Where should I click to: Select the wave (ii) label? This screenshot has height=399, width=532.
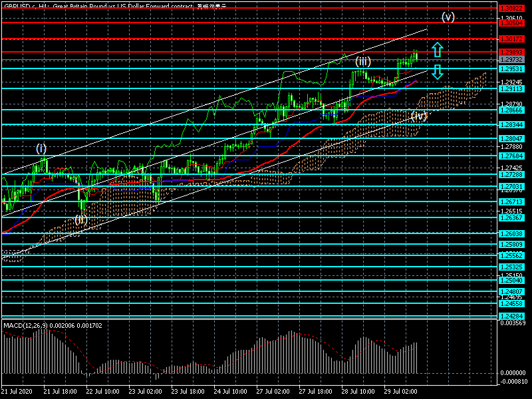pos(80,219)
